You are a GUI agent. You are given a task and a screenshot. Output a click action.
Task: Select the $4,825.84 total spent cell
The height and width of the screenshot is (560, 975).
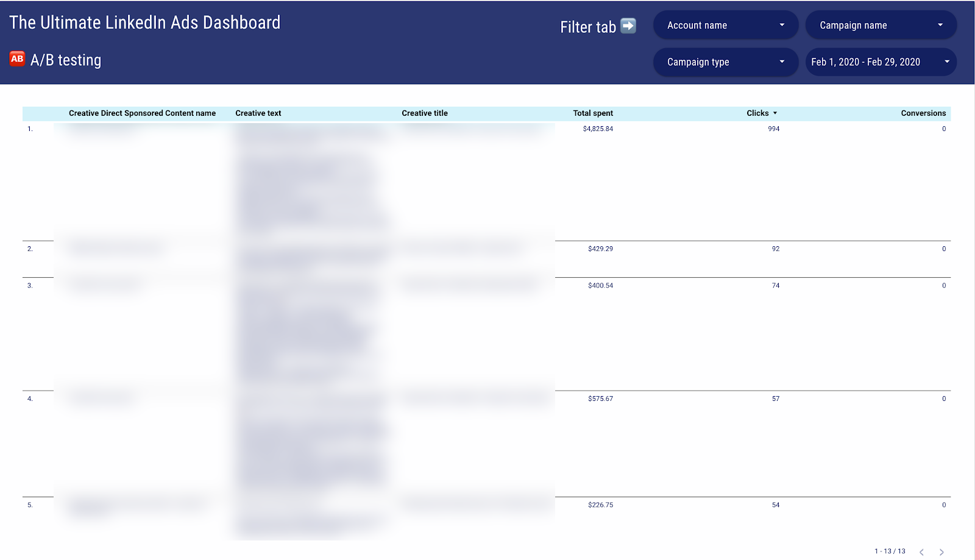[598, 129]
